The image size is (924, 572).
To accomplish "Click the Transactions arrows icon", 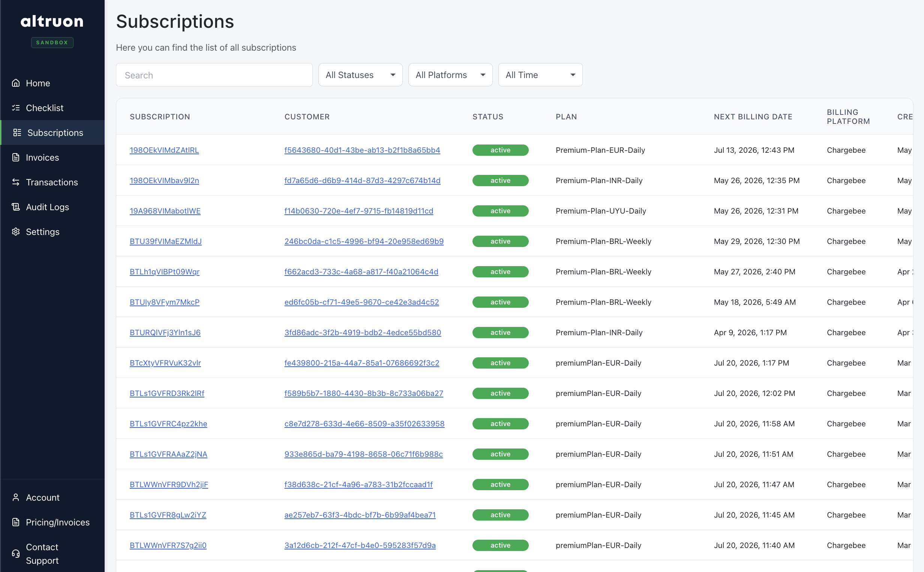I will 16,182.
